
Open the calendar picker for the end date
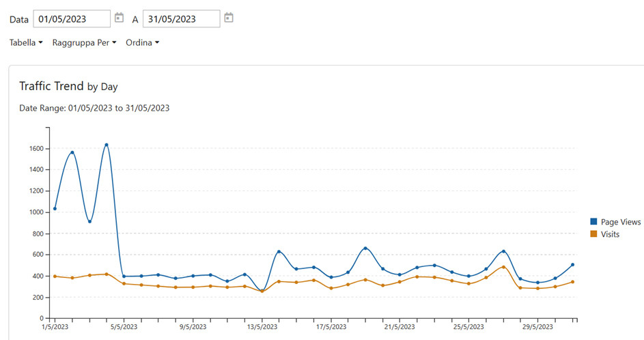[x=229, y=18]
